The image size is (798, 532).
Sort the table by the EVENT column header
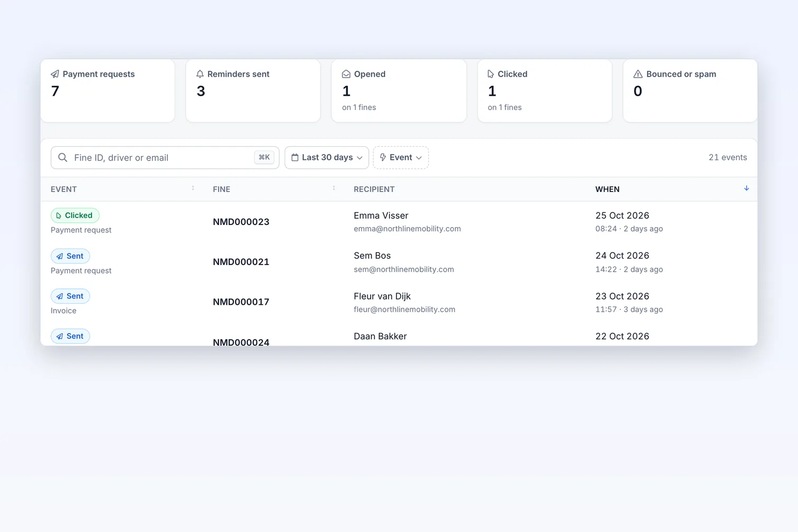[x=64, y=189]
